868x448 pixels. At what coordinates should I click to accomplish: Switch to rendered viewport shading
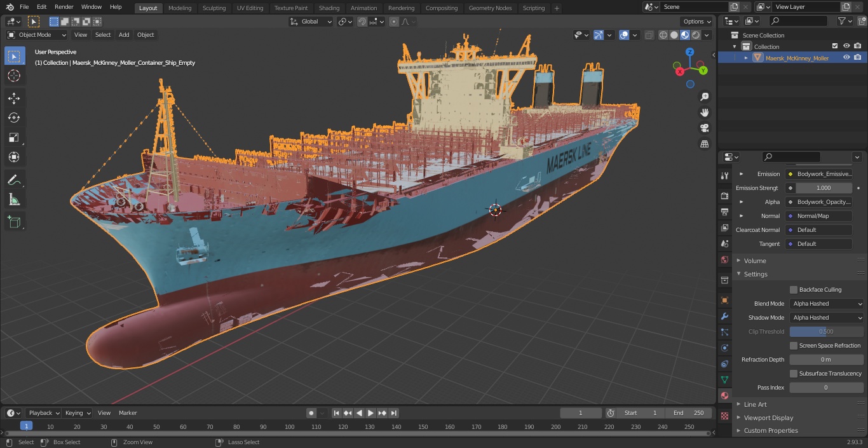696,35
